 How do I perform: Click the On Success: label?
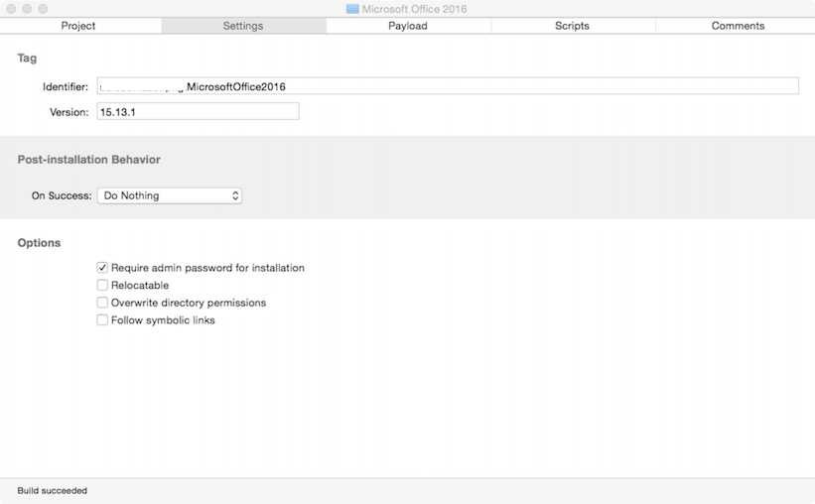(62, 195)
